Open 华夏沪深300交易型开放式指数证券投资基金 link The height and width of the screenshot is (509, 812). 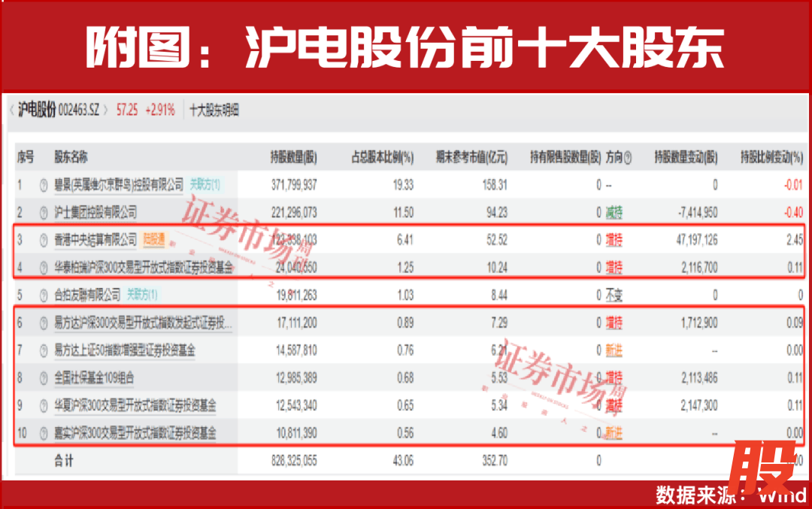(135, 406)
